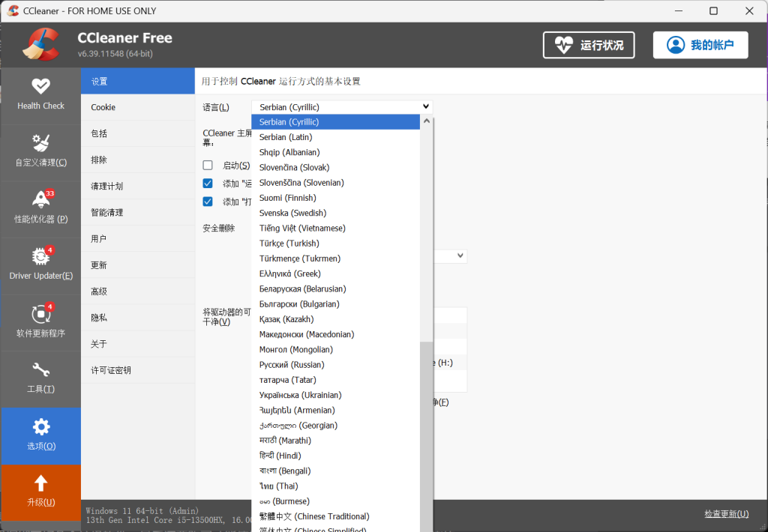Select the Options gear icon

[x=40, y=427]
